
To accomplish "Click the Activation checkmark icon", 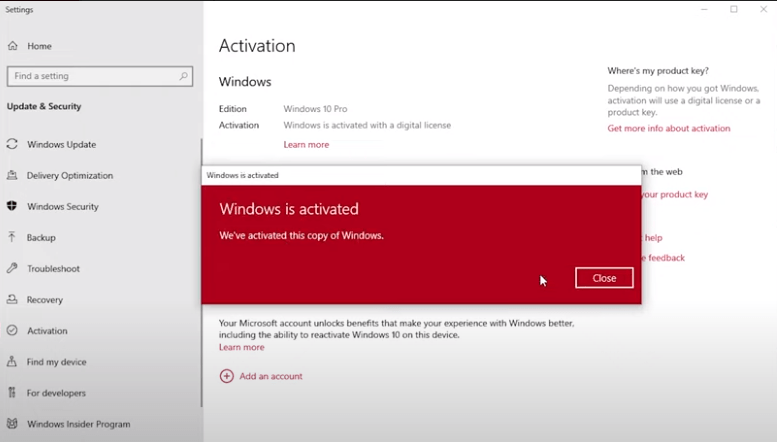I will coord(12,331).
